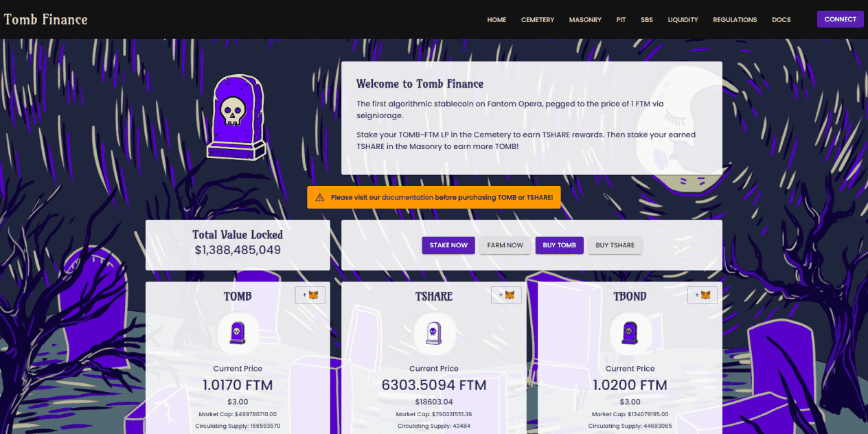Click the warning triangle icon in orange banner
868x434 pixels.
[x=320, y=197]
